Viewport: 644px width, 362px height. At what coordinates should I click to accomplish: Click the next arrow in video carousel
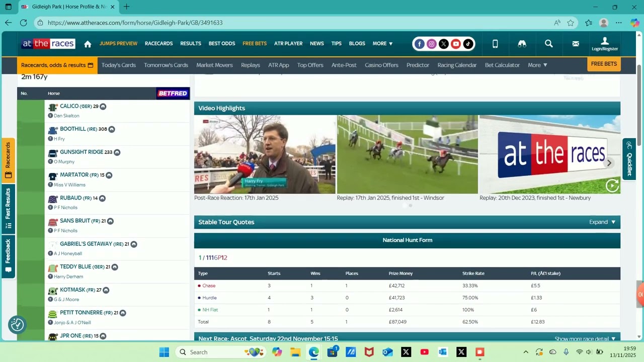click(x=609, y=163)
